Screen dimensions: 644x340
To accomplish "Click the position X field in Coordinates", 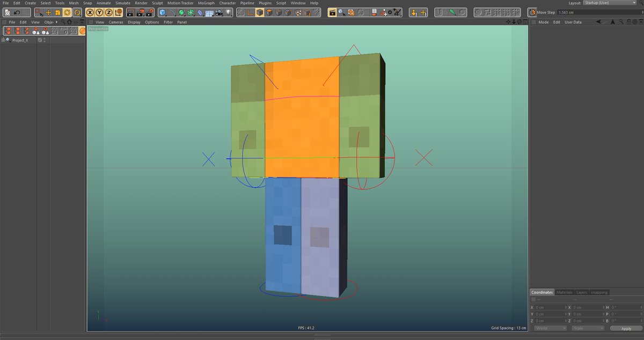I will [550, 307].
